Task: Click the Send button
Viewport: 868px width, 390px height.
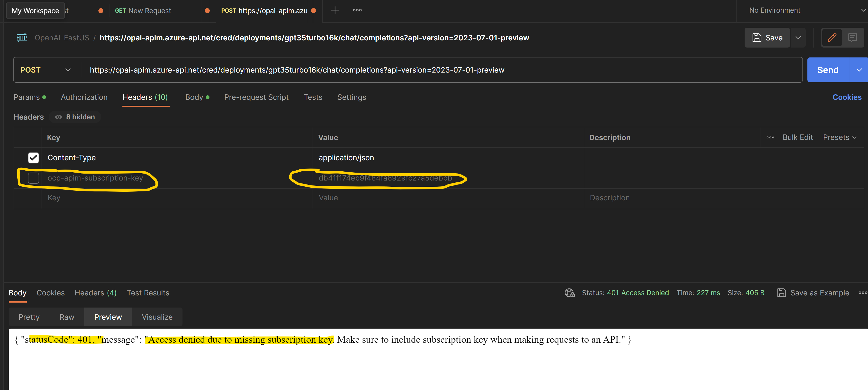Action: [x=827, y=70]
